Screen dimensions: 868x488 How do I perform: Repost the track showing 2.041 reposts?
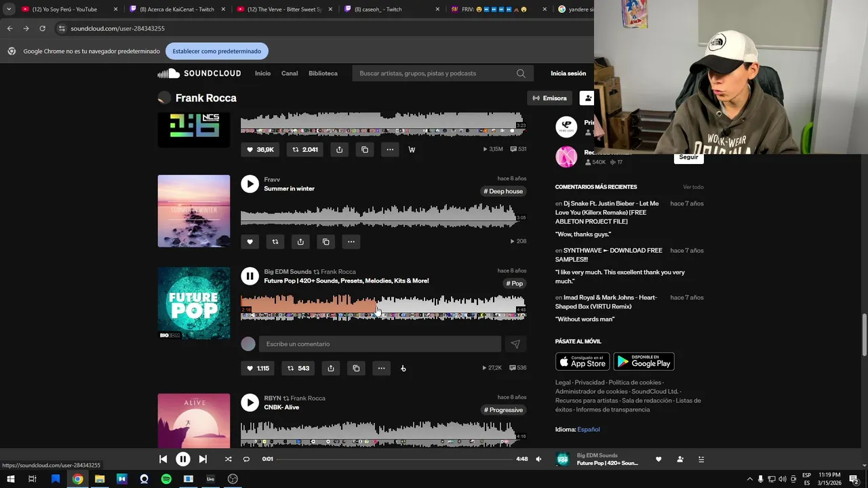coord(304,149)
